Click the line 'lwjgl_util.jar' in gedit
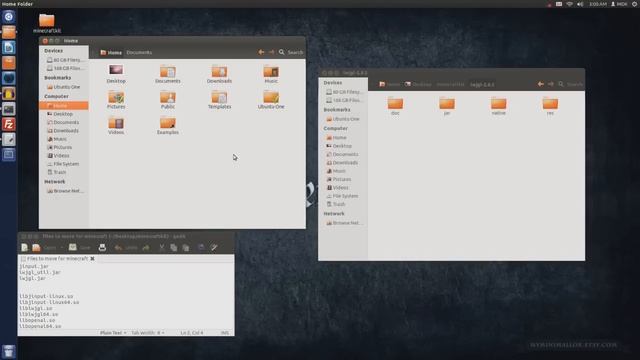 tap(40, 272)
